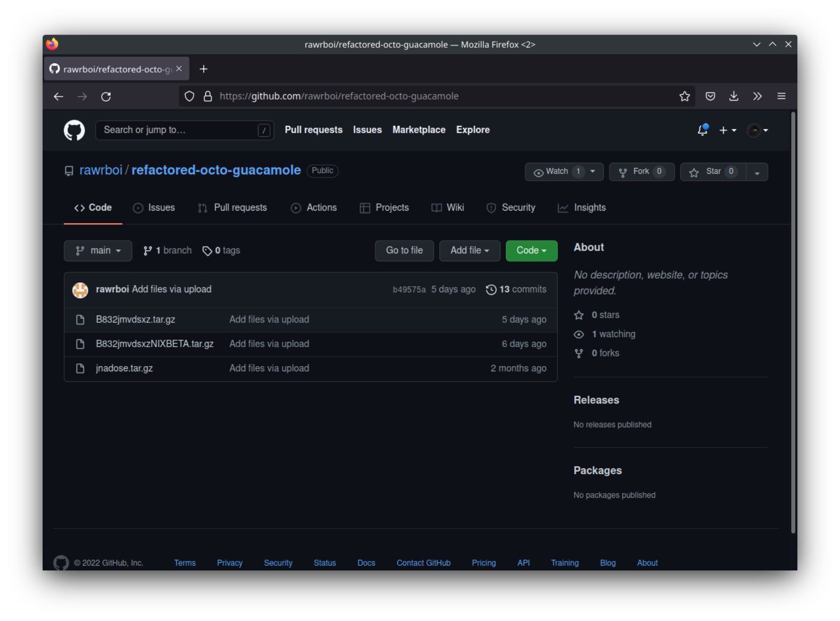Expand the green Code dropdown button
Viewport: 840px width, 621px height.
pyautogui.click(x=532, y=251)
